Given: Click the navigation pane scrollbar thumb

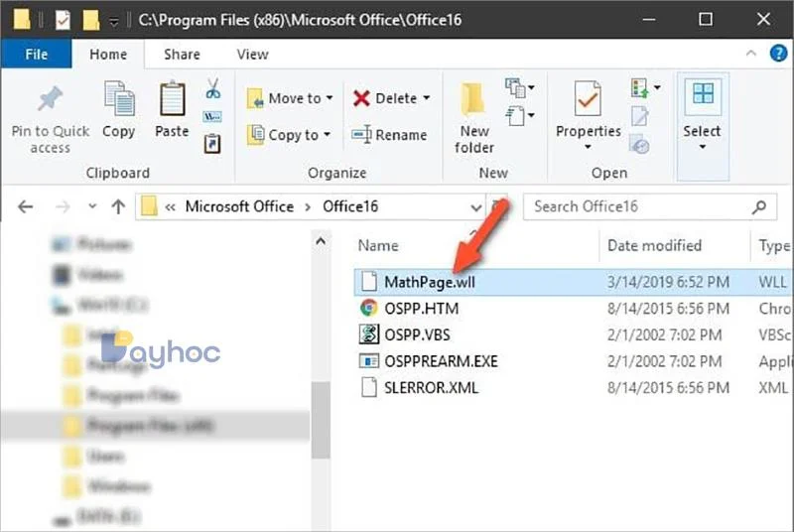Looking at the screenshot, I should click(x=320, y=420).
